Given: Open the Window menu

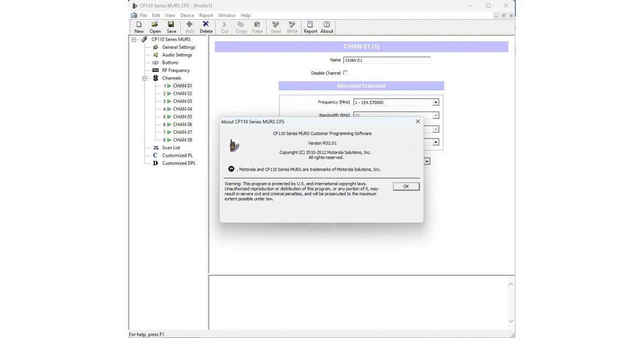Looking at the screenshot, I should point(226,16).
